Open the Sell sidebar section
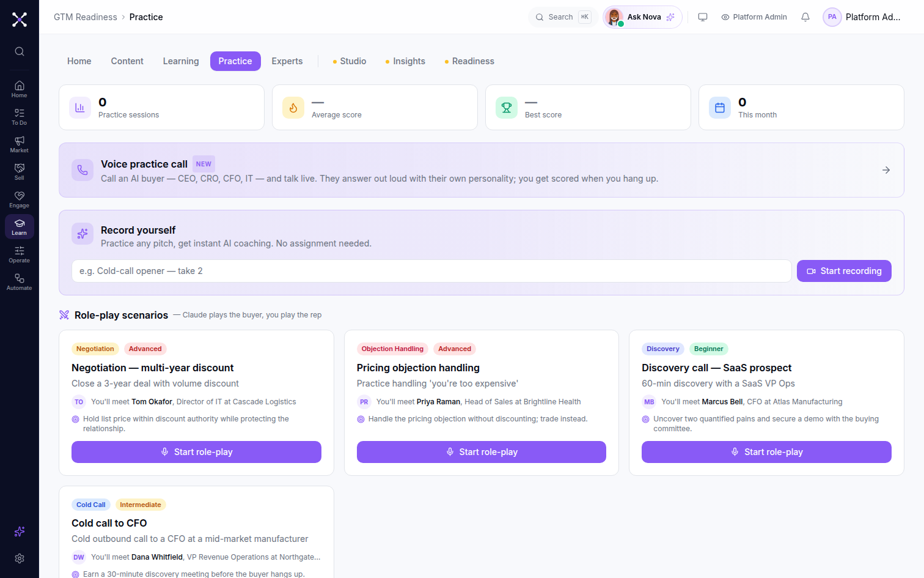The height and width of the screenshot is (578, 924). (x=20, y=171)
